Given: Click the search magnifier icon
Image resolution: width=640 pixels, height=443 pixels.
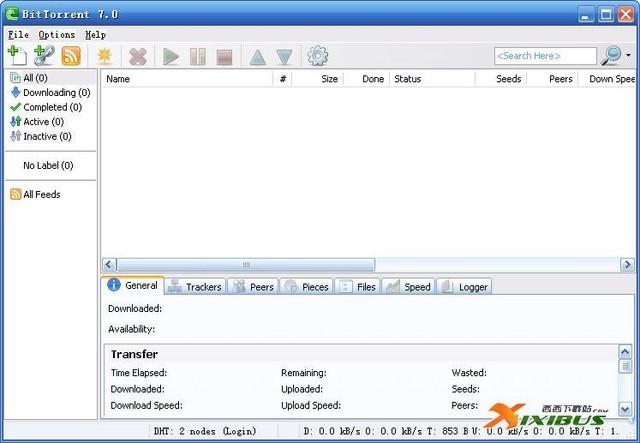Looking at the screenshot, I should point(611,56).
